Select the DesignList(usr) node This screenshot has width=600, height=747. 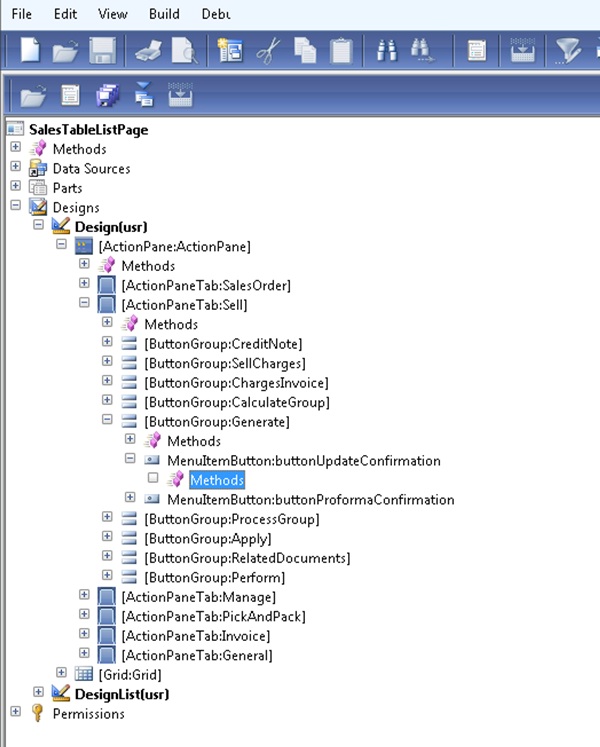click(x=124, y=693)
